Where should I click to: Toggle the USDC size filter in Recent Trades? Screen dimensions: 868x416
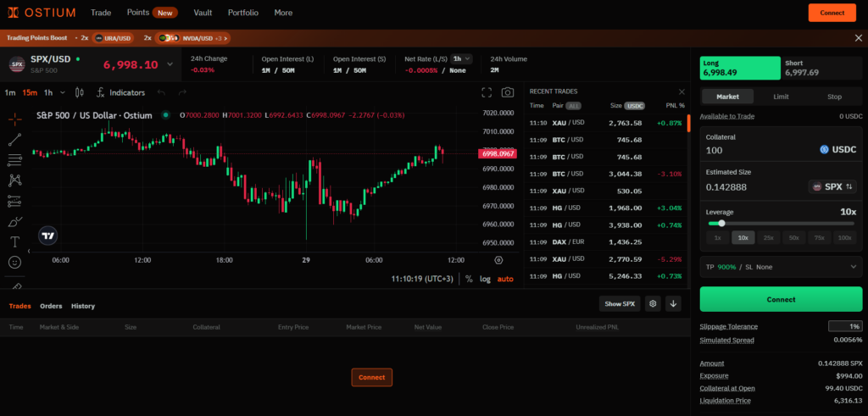tap(634, 106)
